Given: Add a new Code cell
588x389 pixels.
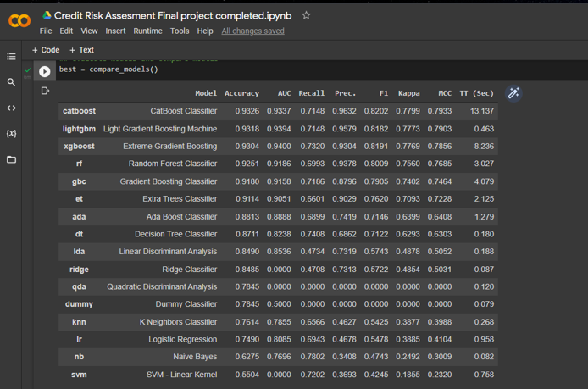Looking at the screenshot, I should (x=46, y=50).
